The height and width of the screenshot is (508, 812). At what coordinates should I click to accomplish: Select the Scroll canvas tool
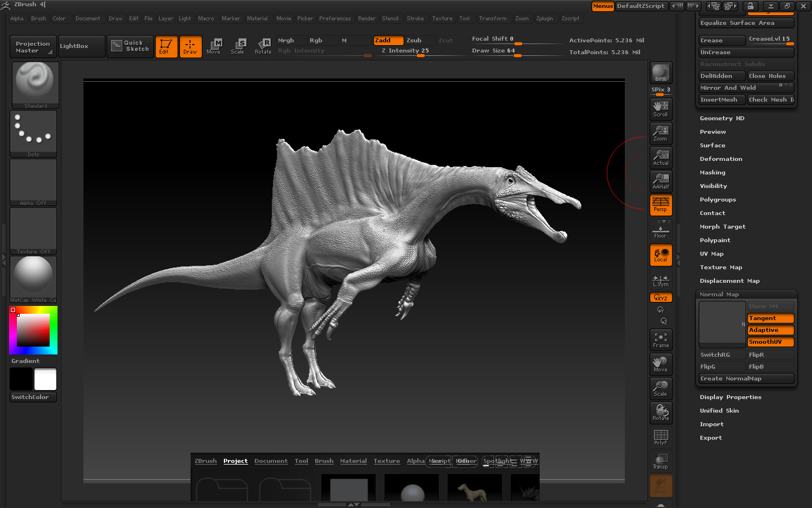(x=660, y=109)
